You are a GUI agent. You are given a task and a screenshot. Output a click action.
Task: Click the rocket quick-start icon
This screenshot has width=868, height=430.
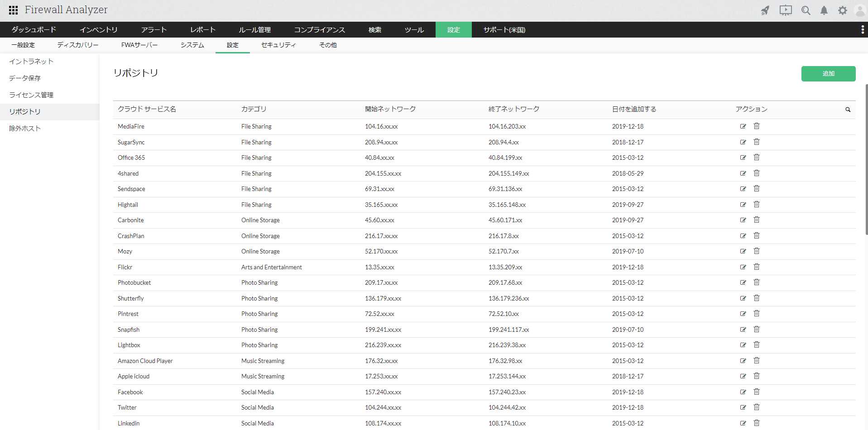[765, 10]
